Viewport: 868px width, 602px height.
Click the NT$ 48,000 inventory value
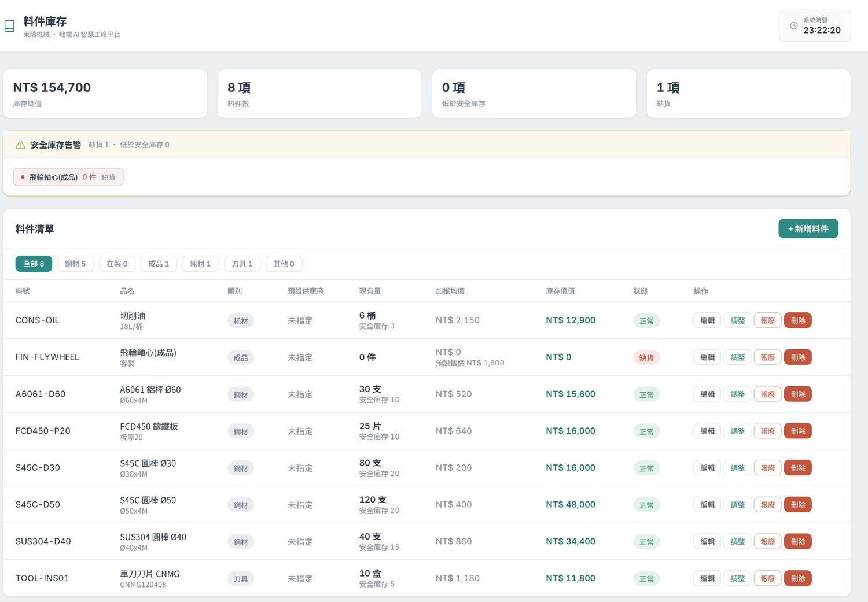pyautogui.click(x=571, y=504)
